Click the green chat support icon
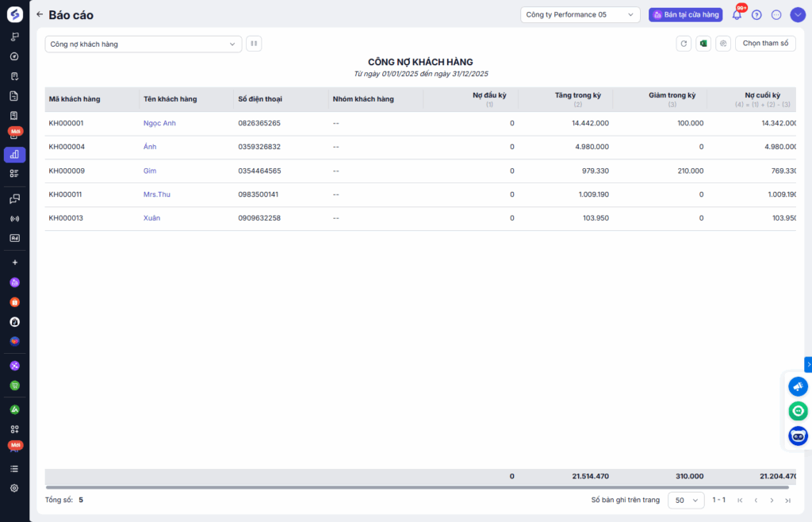The image size is (812, 522). [x=798, y=411]
